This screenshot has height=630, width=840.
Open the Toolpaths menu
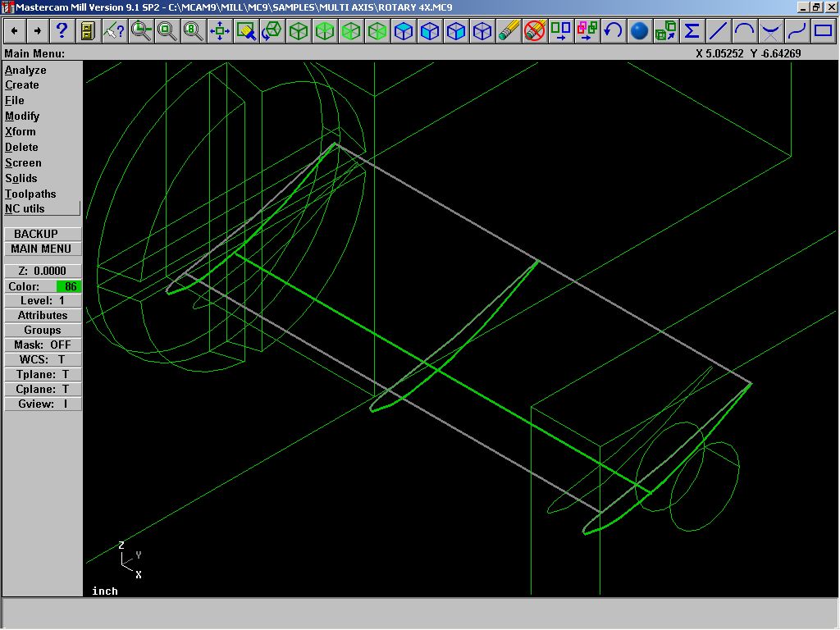click(30, 194)
